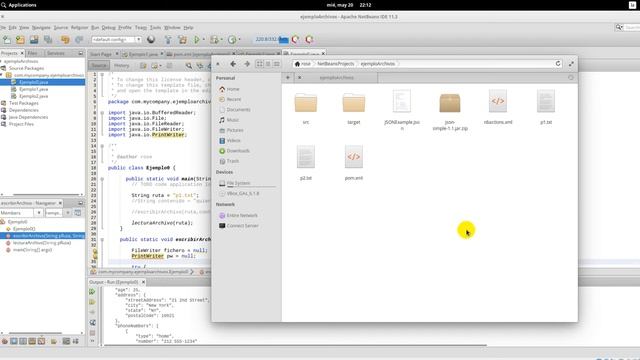
Task: Toggle code fold at main method line
Action: click(x=102, y=179)
